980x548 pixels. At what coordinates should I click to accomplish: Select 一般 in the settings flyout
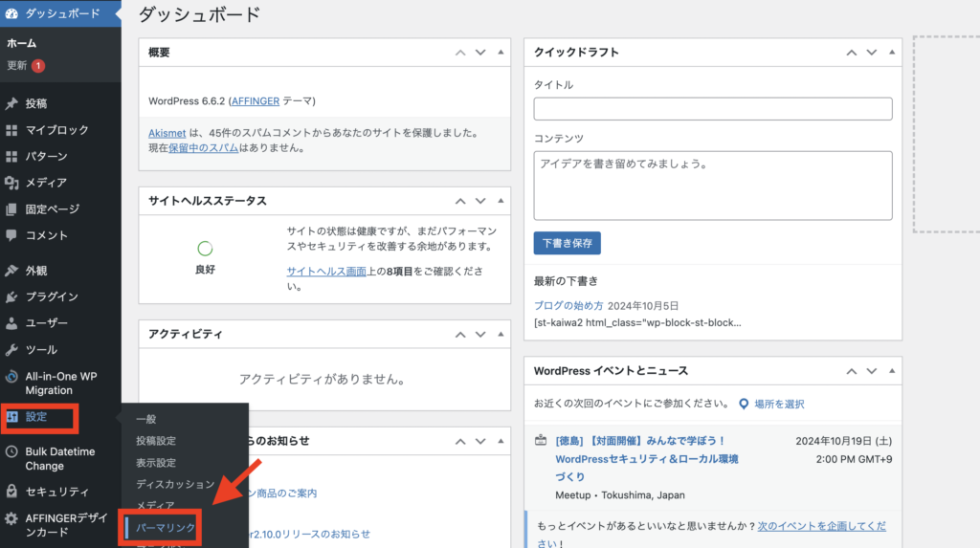pos(145,419)
